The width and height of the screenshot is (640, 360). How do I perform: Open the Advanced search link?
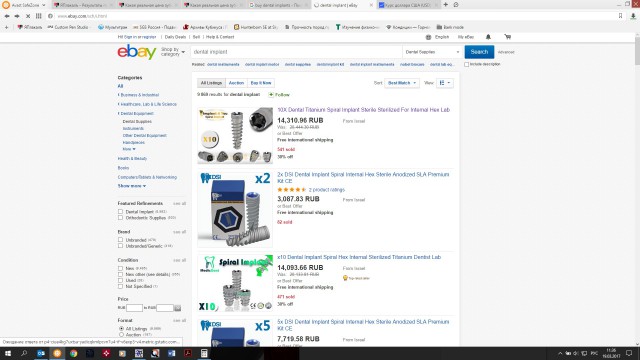[x=506, y=52]
